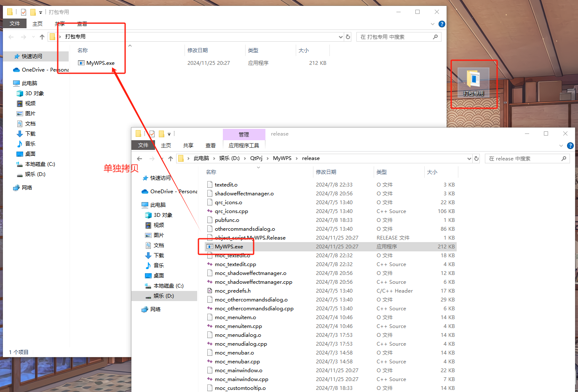Open the 打包专用 folder on desktop
This screenshot has height=392, width=578.
coord(473,83)
